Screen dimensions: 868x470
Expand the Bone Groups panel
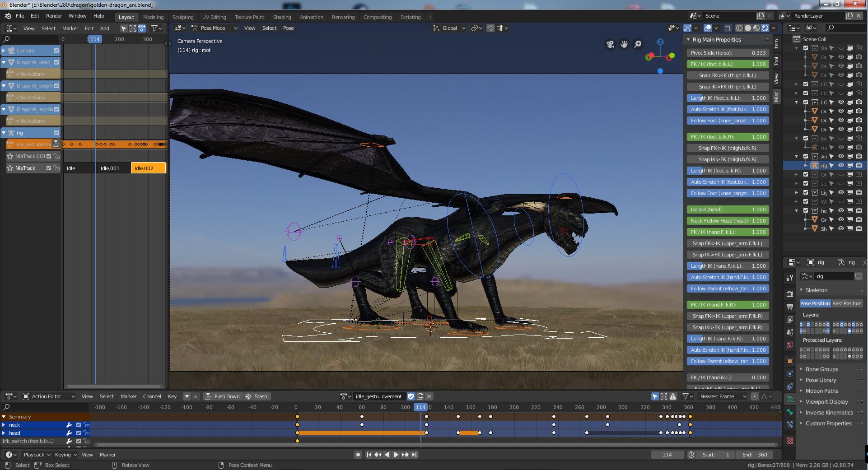click(x=822, y=369)
